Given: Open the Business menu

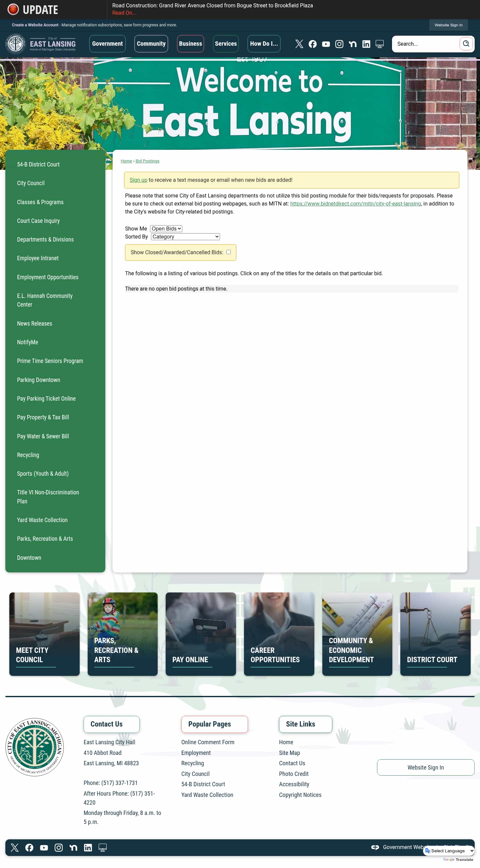Looking at the screenshot, I should pyautogui.click(x=191, y=44).
